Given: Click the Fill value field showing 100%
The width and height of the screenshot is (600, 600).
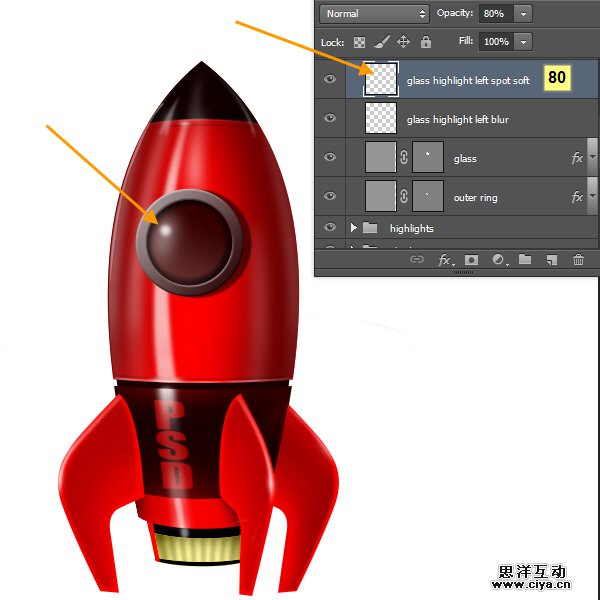Looking at the screenshot, I should [496, 41].
